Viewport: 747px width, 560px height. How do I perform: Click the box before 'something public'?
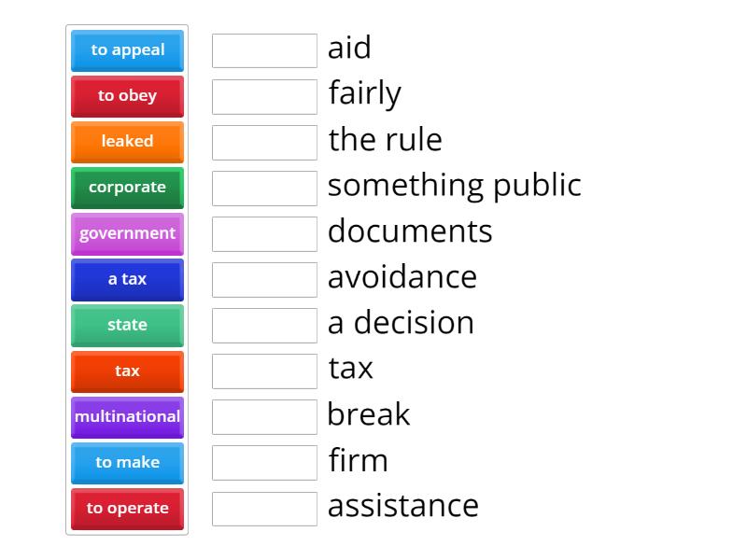point(264,188)
